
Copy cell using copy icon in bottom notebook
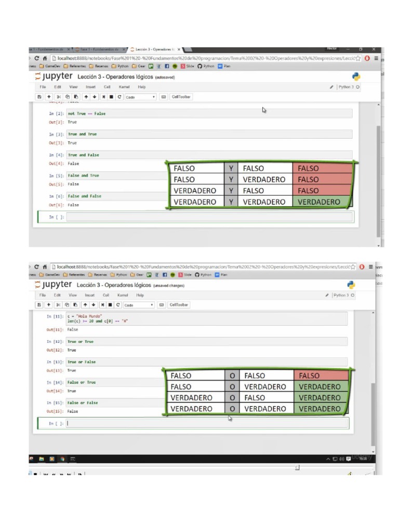[x=67, y=304]
